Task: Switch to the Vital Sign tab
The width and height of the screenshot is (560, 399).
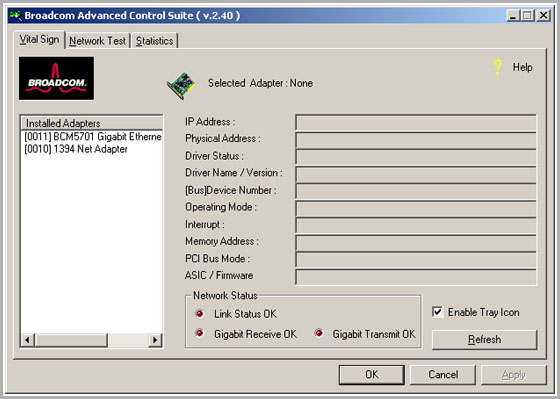Action: click(39, 39)
